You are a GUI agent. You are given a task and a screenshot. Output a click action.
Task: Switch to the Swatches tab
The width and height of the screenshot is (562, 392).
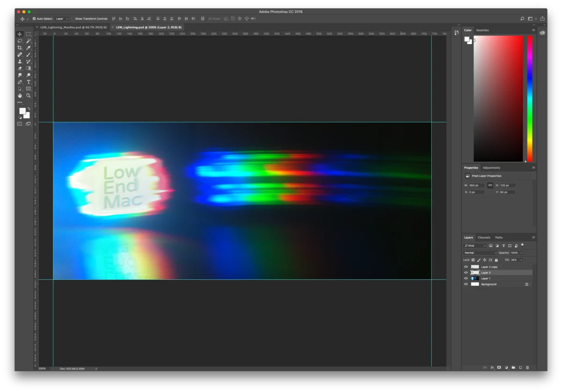click(482, 30)
